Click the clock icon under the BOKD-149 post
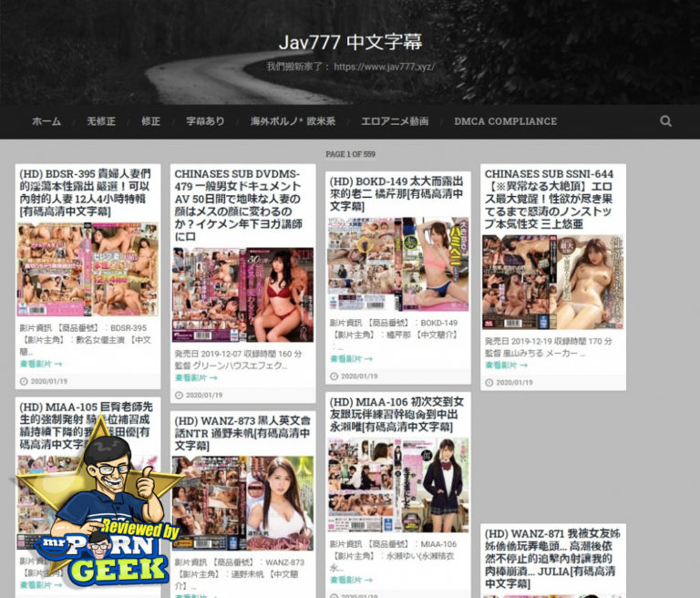 [x=334, y=376]
